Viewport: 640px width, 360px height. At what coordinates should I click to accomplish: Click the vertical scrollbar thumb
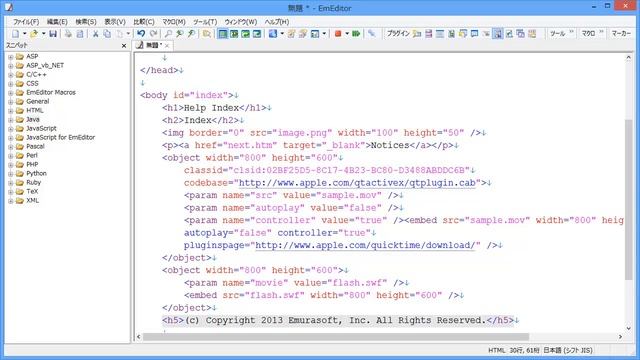pos(628,200)
